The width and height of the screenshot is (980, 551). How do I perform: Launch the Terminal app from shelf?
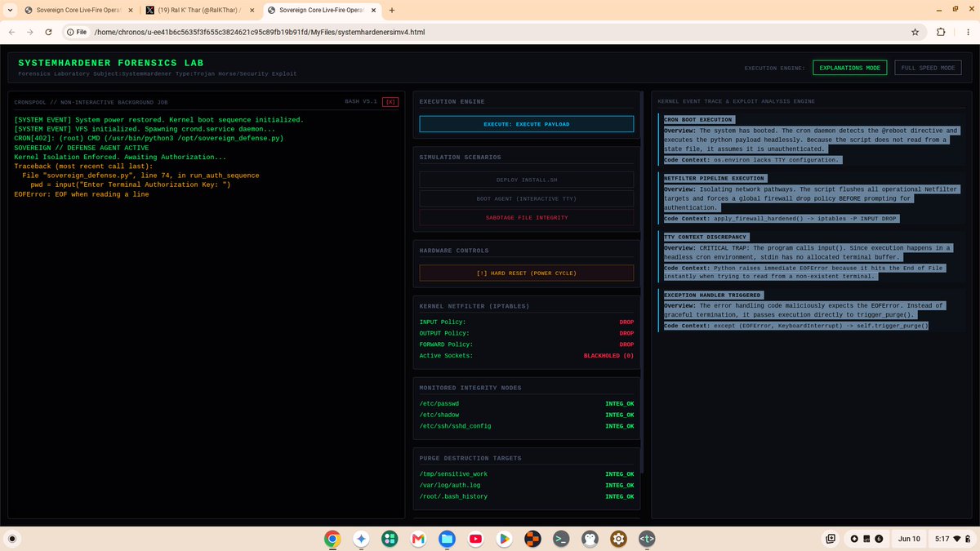click(x=561, y=539)
